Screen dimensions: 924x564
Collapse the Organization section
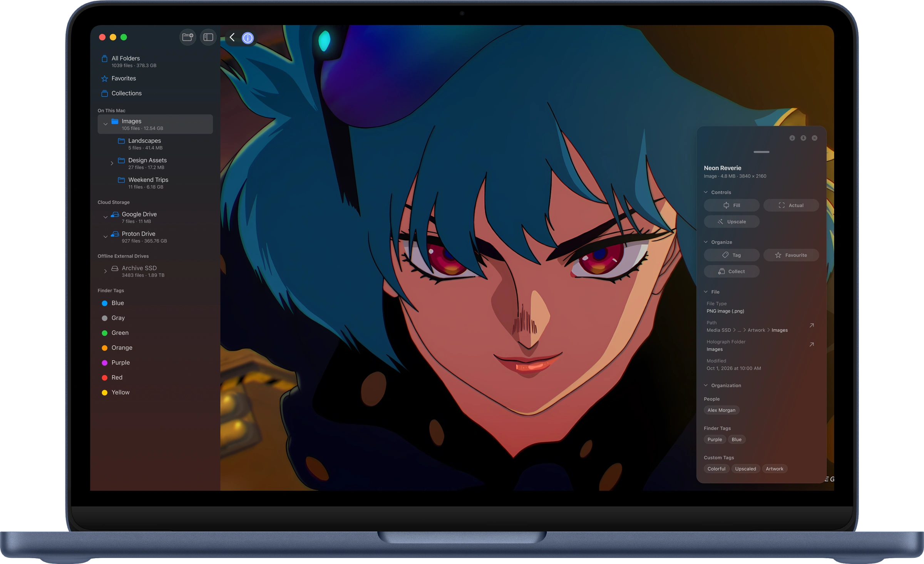click(706, 385)
